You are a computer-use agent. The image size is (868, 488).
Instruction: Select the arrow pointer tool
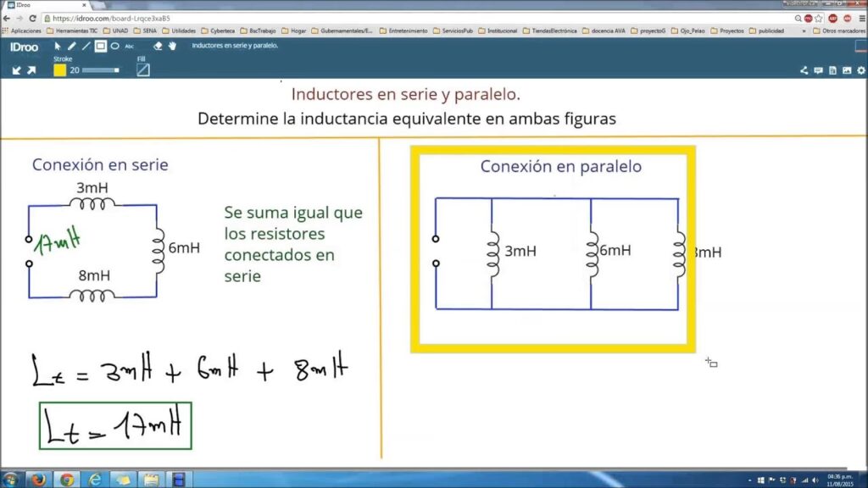(x=58, y=46)
